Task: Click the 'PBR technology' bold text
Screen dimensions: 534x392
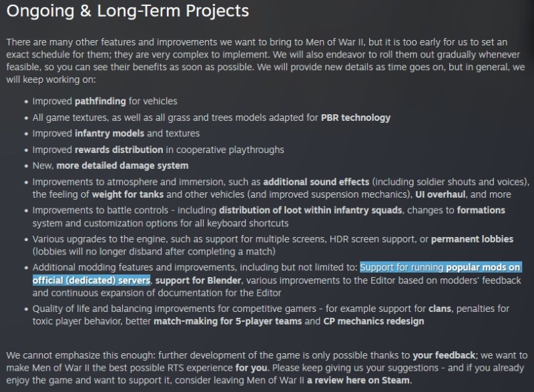Action: [356, 118]
